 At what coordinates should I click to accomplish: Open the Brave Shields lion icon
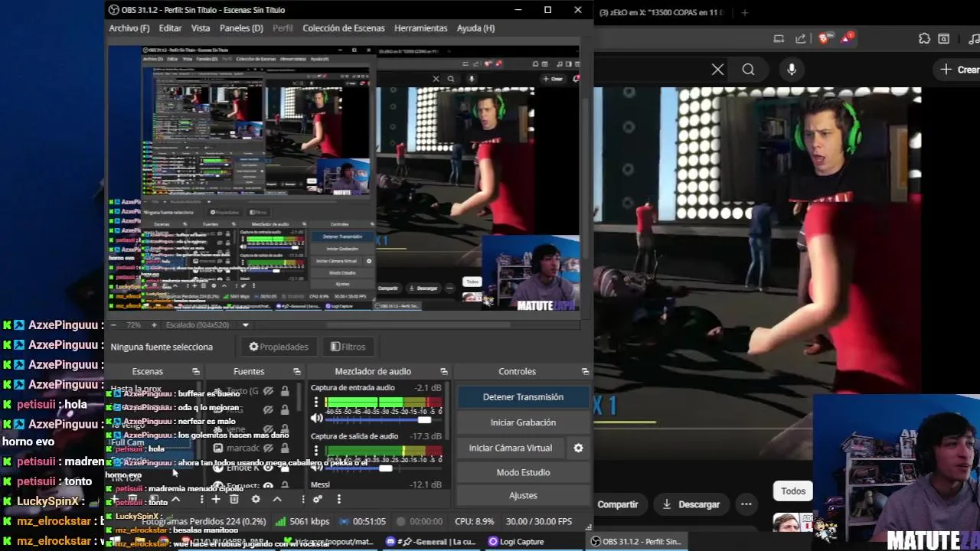coord(825,38)
